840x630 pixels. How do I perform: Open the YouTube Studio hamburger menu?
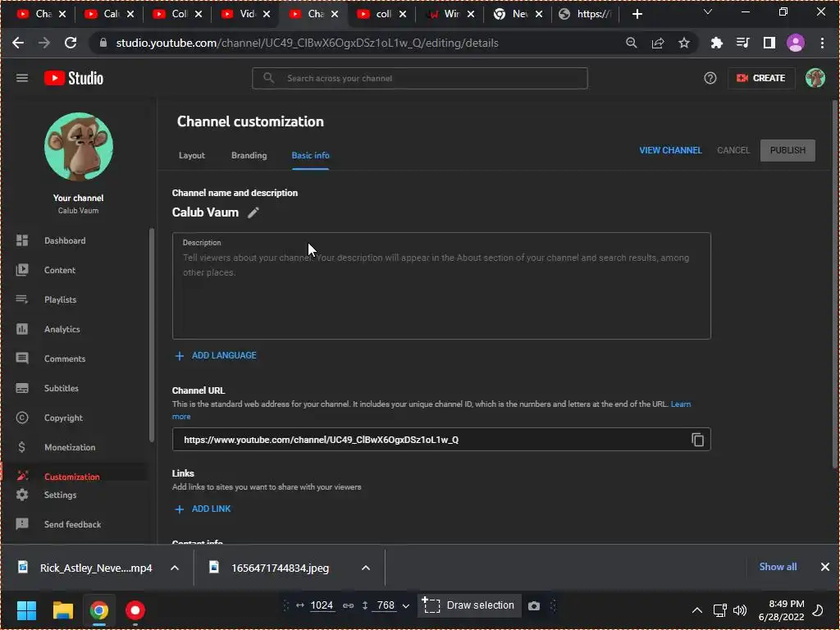tap(22, 78)
